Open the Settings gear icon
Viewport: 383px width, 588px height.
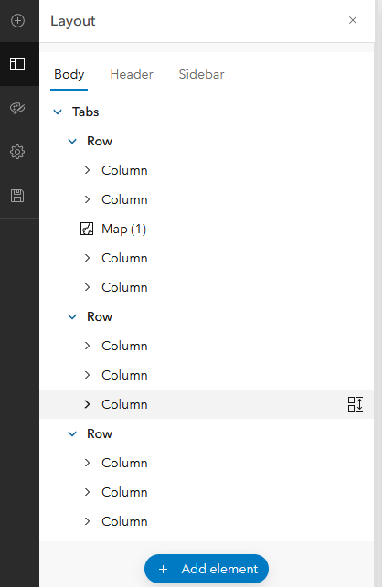pyautogui.click(x=17, y=152)
